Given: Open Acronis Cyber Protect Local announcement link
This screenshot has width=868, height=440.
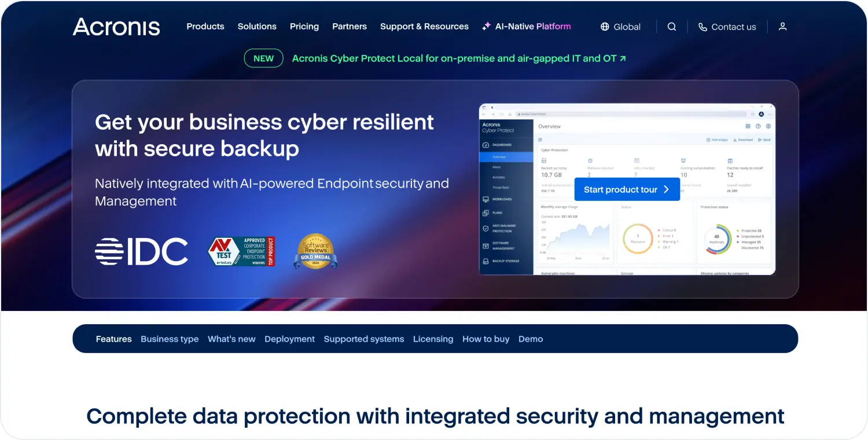Looking at the screenshot, I should click(459, 58).
